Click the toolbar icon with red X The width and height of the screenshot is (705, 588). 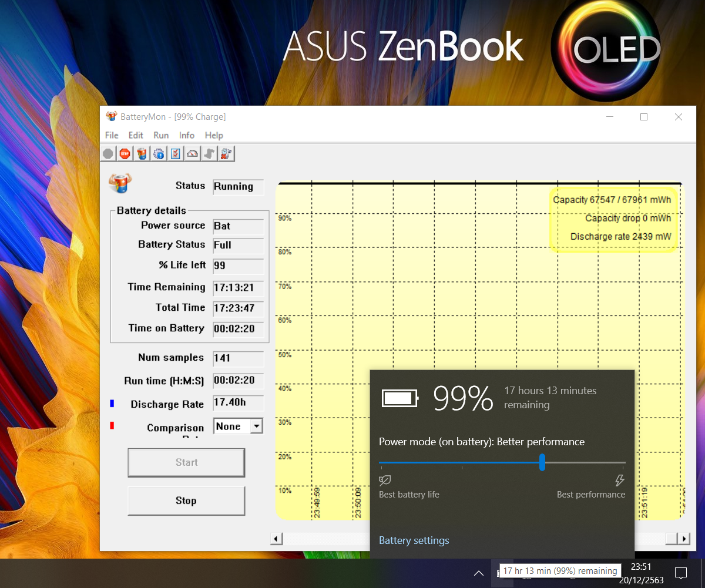(x=226, y=154)
